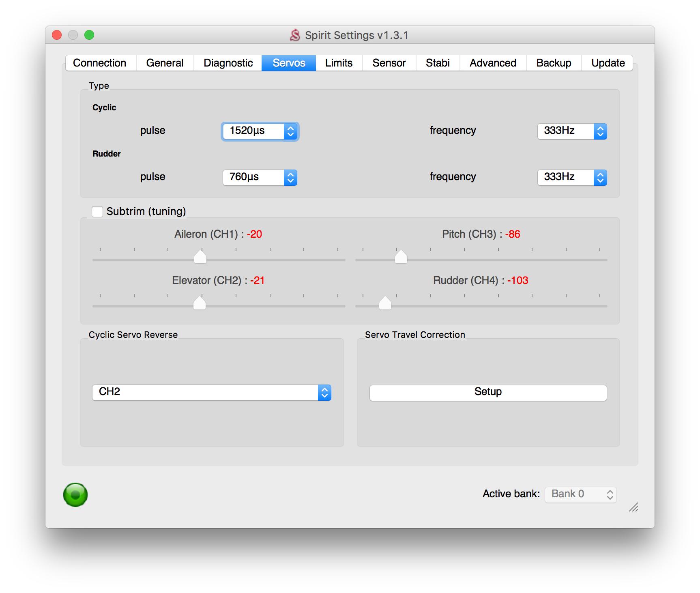Click the green zoom window button
The width and height of the screenshot is (700, 593).
point(89,35)
